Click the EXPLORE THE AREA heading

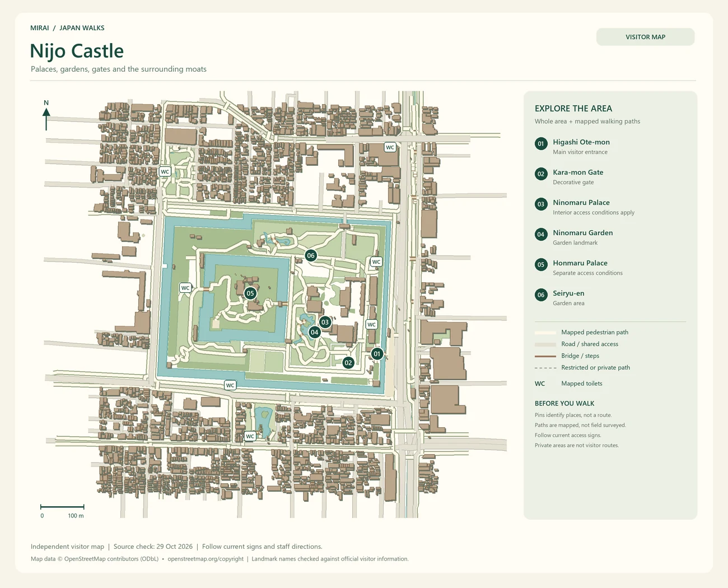[573, 109]
